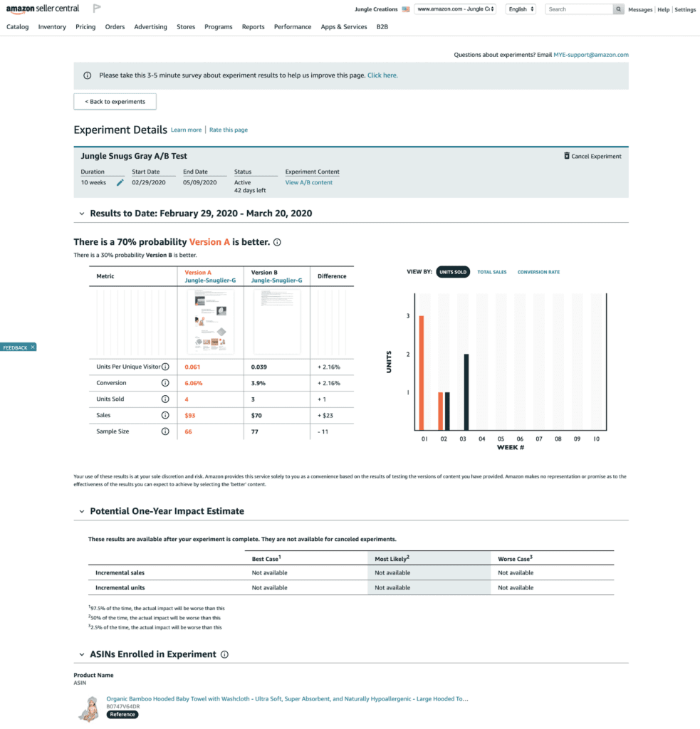The image size is (700, 729).
Task: Switch chart view to TOTAL SALES
Action: coord(492,272)
